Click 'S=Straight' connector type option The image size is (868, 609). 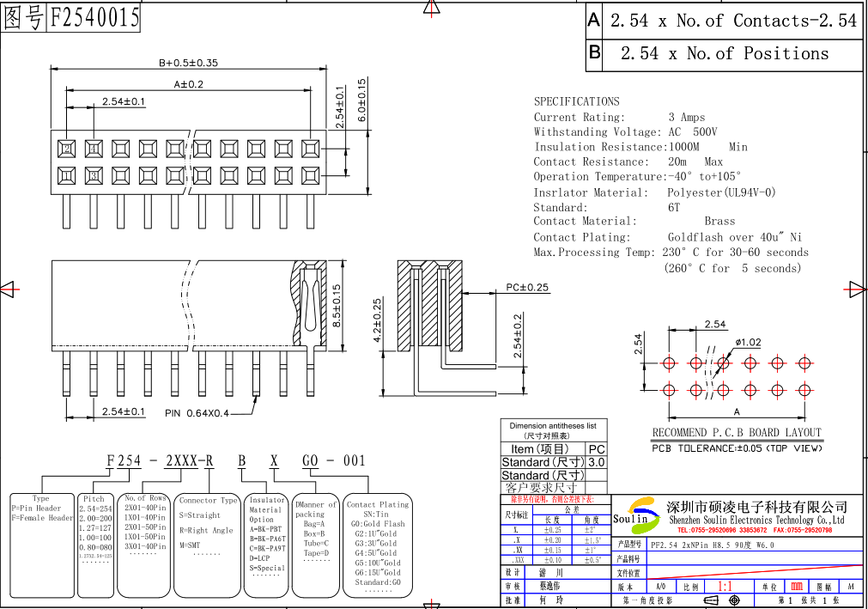pyautogui.click(x=199, y=515)
